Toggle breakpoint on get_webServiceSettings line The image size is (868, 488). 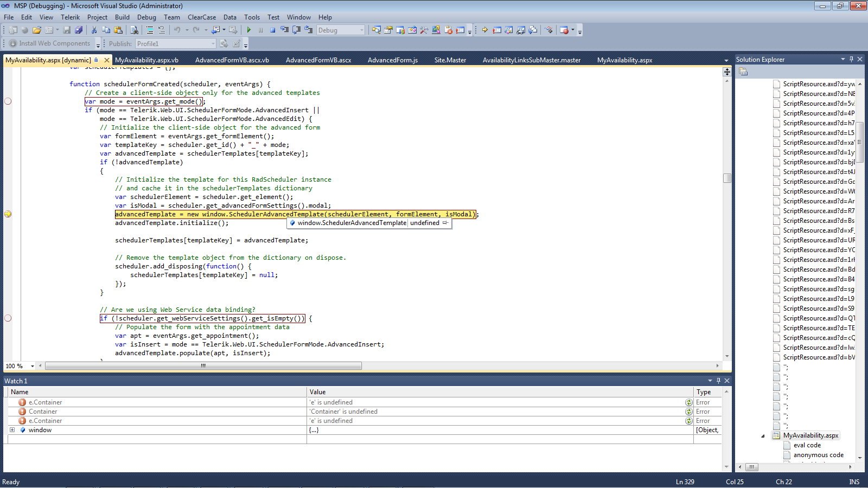click(x=8, y=318)
